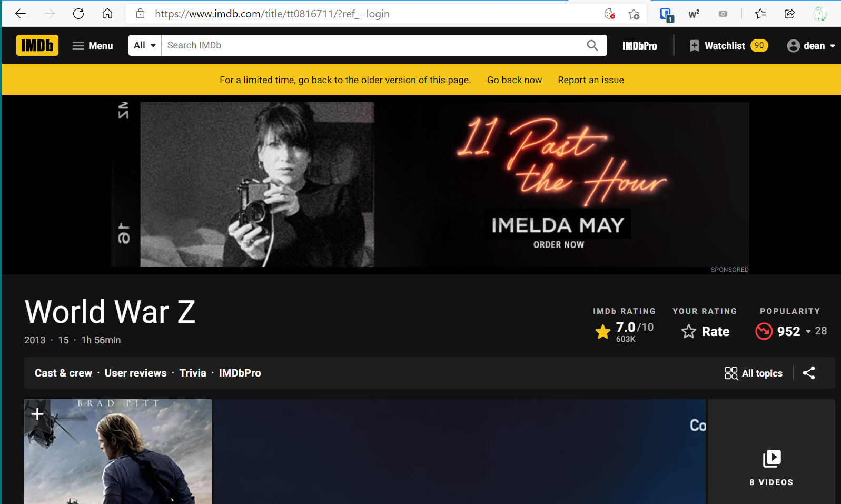The height and width of the screenshot is (504, 841).
Task: Open the hamburger Menu
Action: click(93, 46)
